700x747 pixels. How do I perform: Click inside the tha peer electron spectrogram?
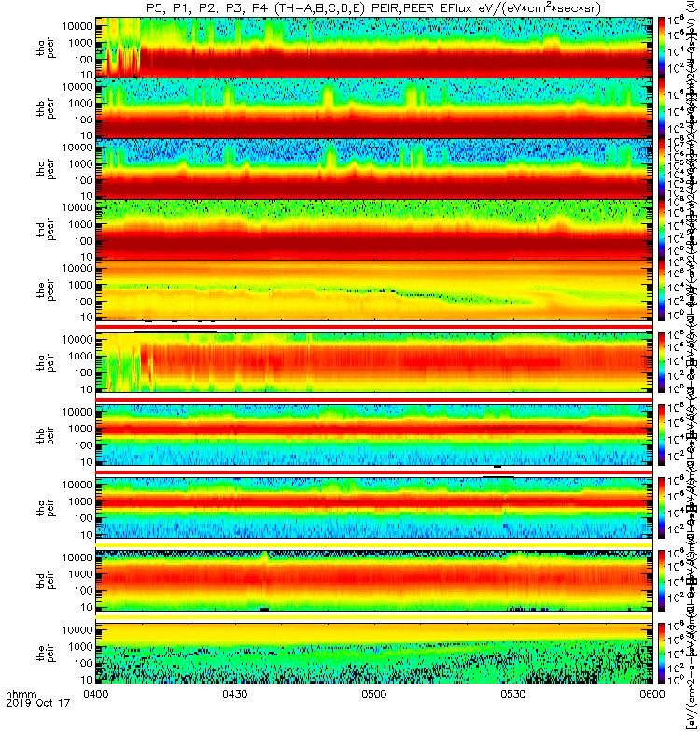click(374, 48)
